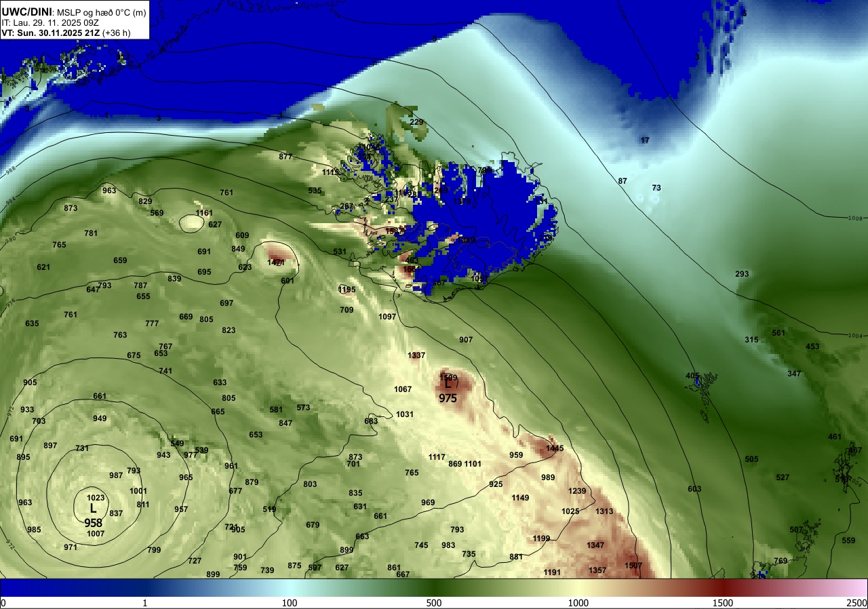Image resolution: width=868 pixels, height=609 pixels.
Task: Select the initial time line "IT: Lau. 29. 11. 2025 09Z"
Action: pos(50,22)
